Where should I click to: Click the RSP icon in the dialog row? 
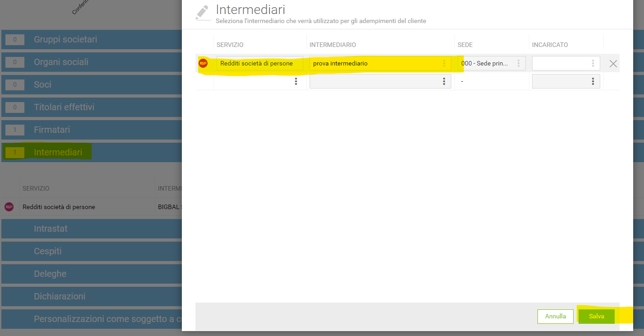point(203,64)
